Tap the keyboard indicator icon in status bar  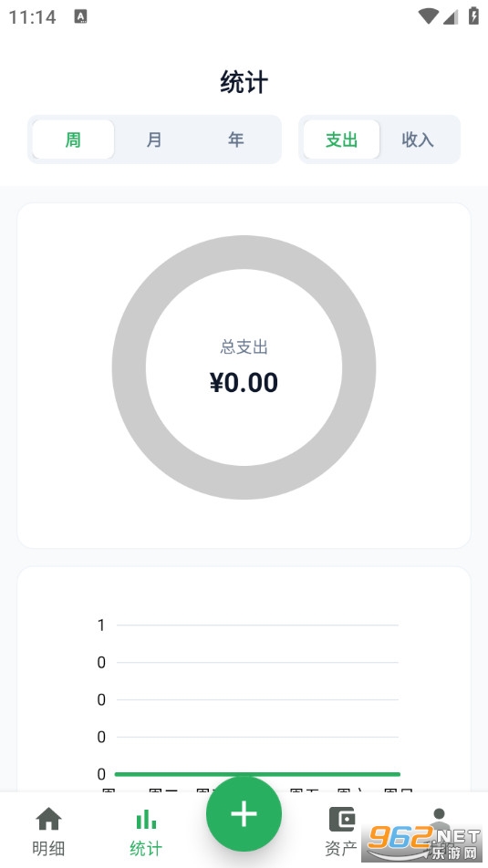tap(80, 16)
